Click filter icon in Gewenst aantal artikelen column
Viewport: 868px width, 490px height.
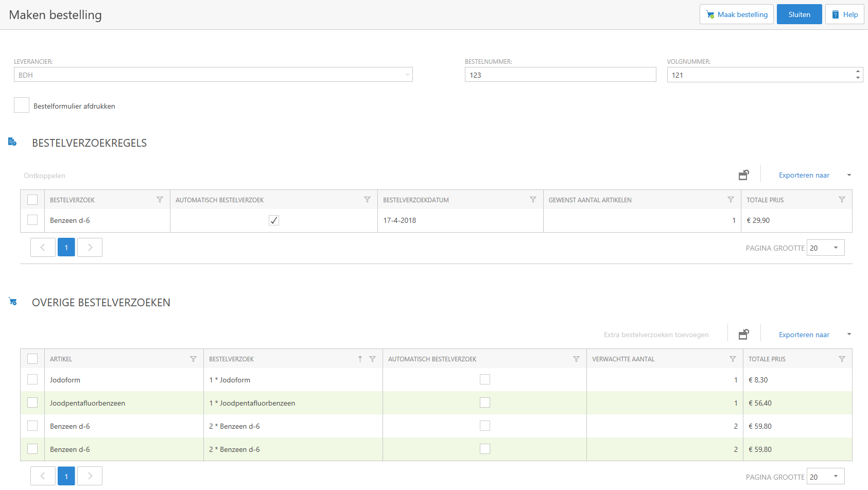coord(731,200)
